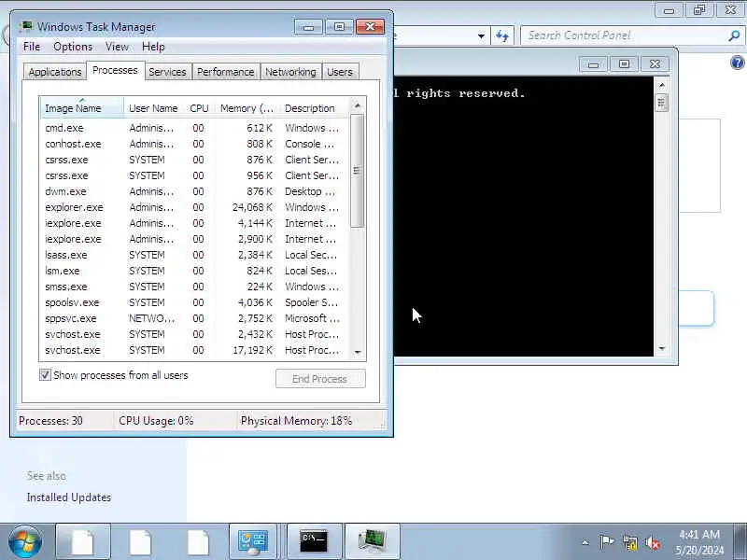The height and width of the screenshot is (560, 747).
Task: Open the Control Panel address bar dropdown arrow
Action: coord(481,35)
